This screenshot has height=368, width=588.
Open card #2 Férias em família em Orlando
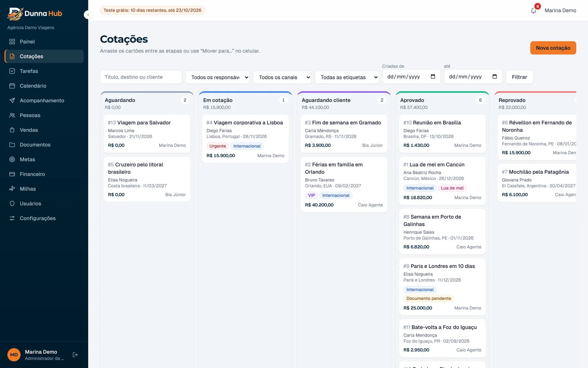[x=344, y=184]
